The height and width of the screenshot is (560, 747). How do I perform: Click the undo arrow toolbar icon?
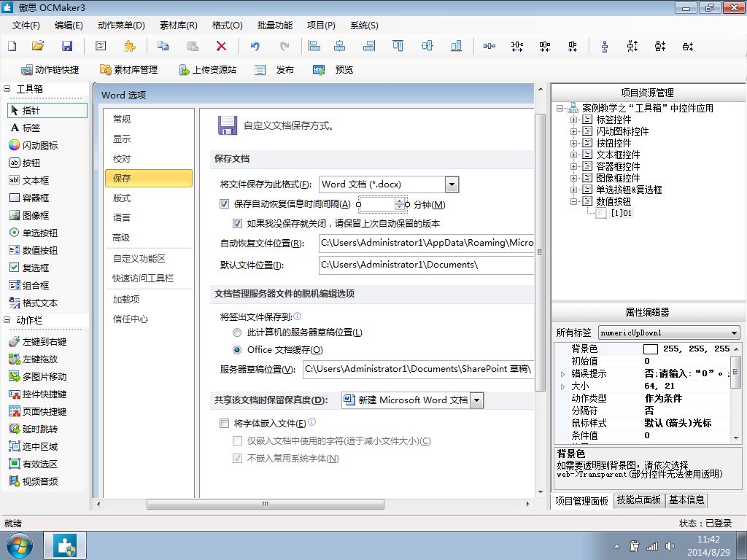[x=255, y=46]
